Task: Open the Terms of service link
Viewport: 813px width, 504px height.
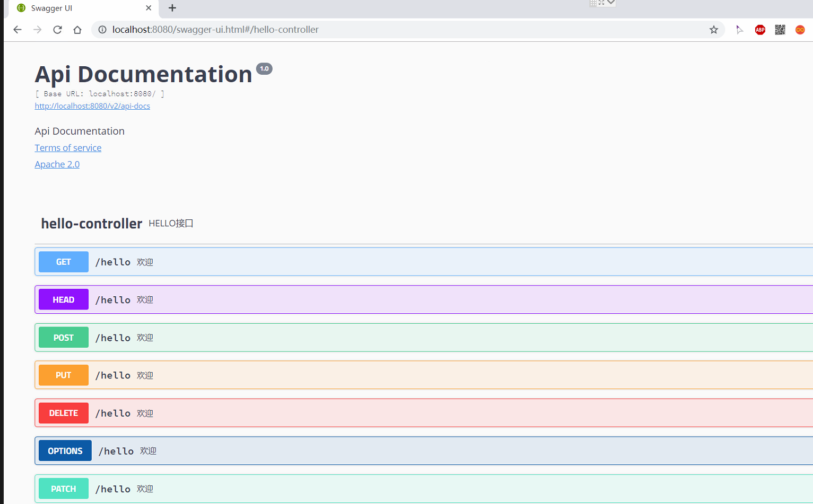Action: coord(68,148)
